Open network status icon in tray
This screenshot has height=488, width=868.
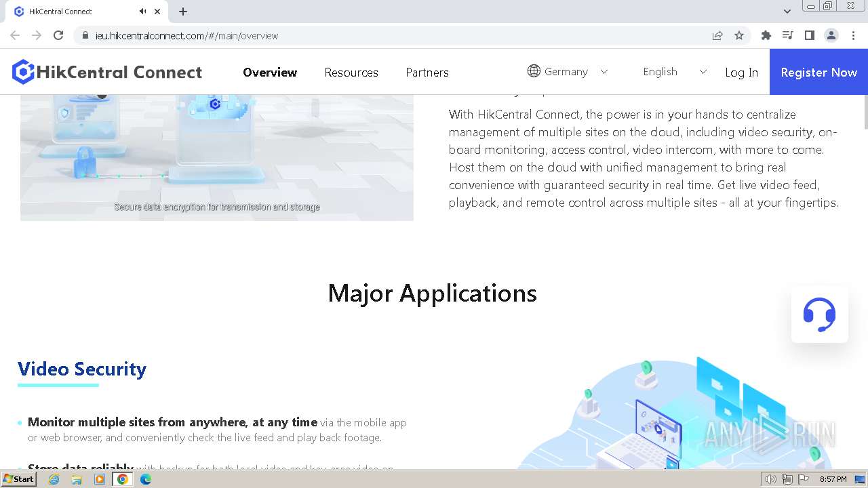[x=787, y=479]
